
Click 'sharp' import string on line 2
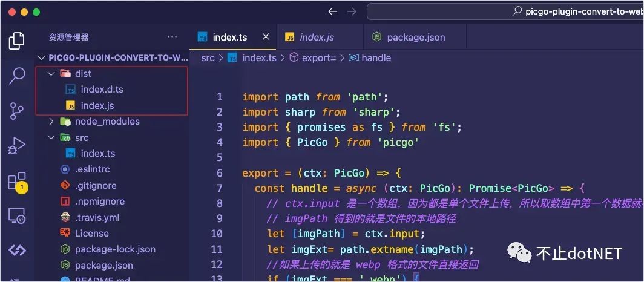coord(374,112)
